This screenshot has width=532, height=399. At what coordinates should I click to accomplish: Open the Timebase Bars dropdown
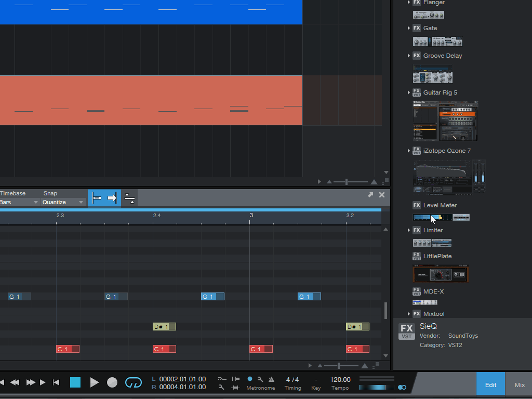pos(19,202)
